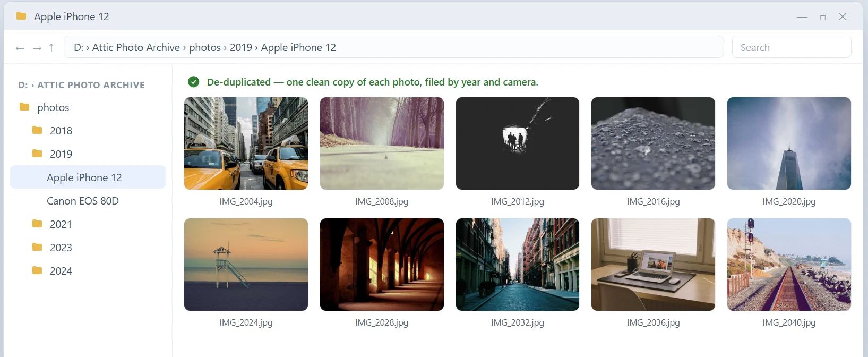Click the IMG_2012.jpg file name

pos(518,201)
